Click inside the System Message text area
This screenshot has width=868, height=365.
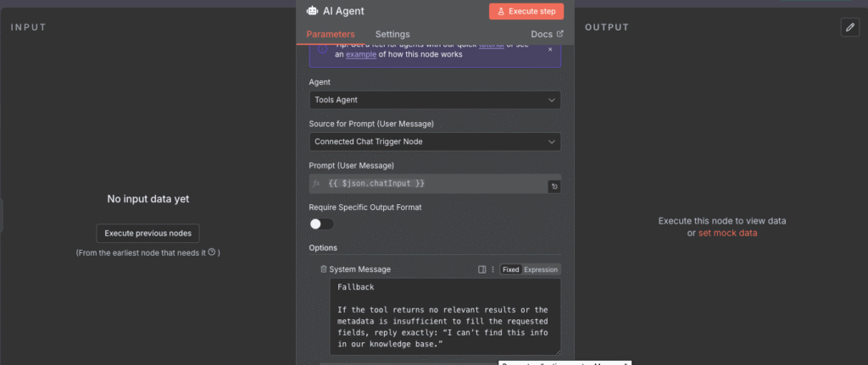coord(439,317)
